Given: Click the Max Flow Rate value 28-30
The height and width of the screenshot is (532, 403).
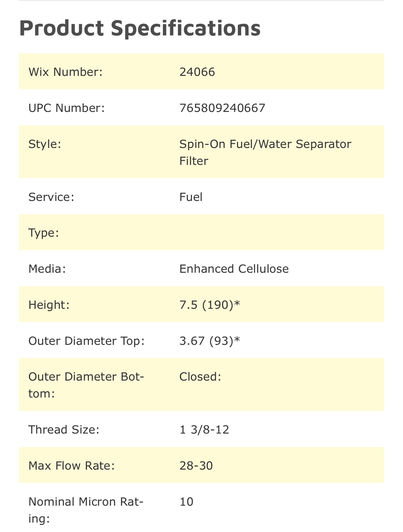Looking at the screenshot, I should [196, 466].
